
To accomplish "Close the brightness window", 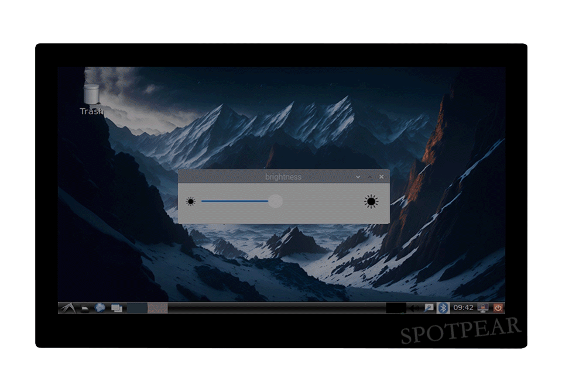I will (382, 177).
